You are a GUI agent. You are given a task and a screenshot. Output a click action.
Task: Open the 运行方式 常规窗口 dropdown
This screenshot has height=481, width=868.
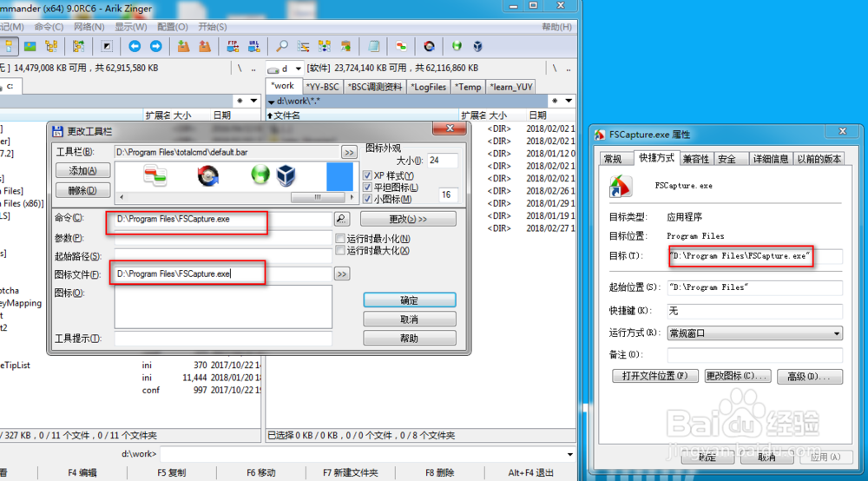(754, 333)
